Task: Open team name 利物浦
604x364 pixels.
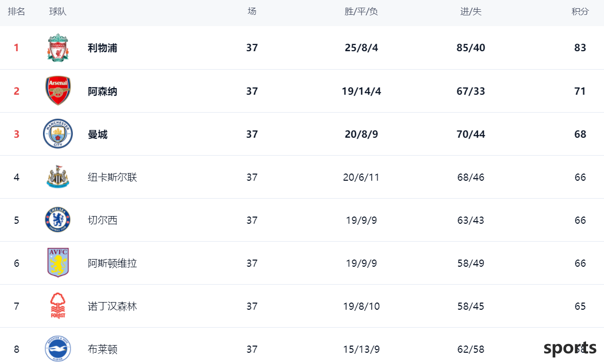Action: pos(102,48)
